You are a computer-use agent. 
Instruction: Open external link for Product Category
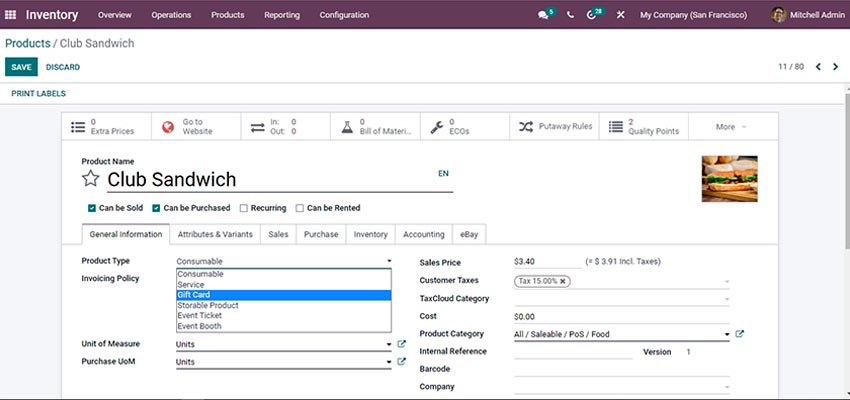coord(739,334)
